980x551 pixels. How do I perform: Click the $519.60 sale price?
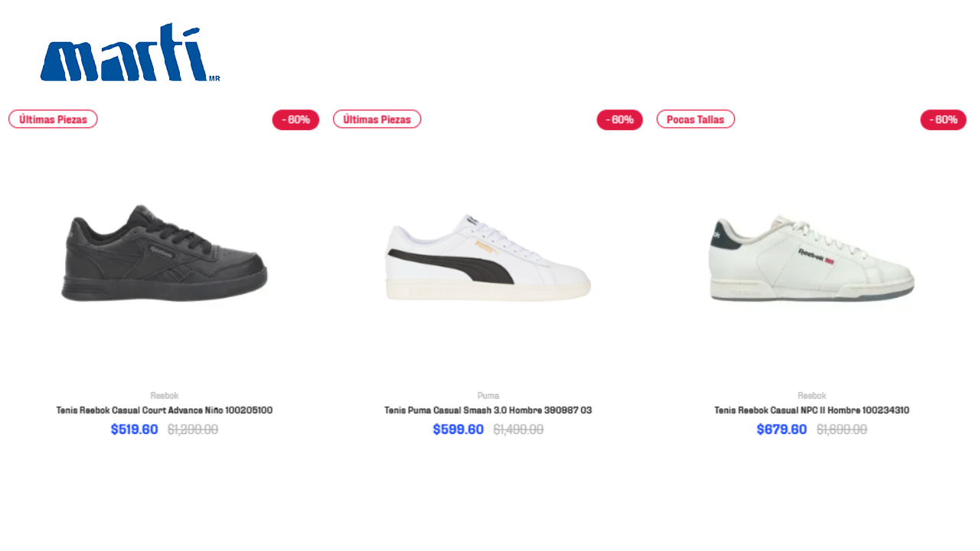[x=134, y=430]
